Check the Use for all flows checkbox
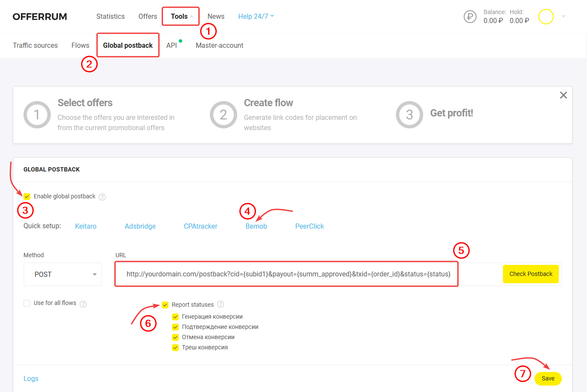 [27, 303]
